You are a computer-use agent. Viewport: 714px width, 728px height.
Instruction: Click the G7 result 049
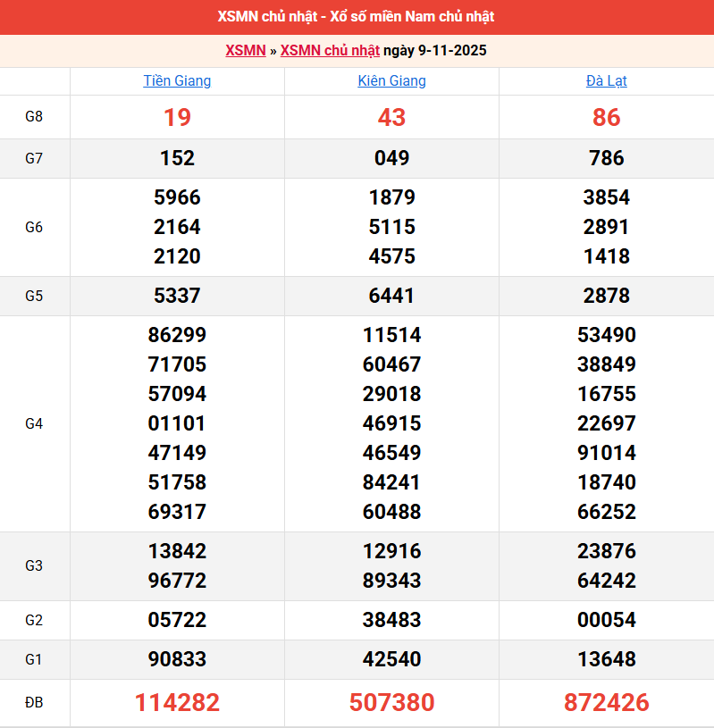[391, 158]
